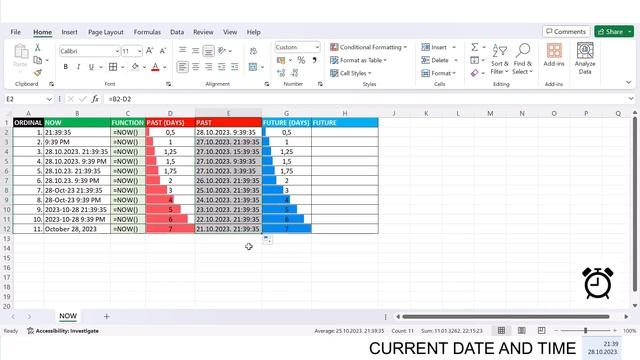Open the font name Calibri dropdown
The width and height of the screenshot is (640, 360).
117,51
